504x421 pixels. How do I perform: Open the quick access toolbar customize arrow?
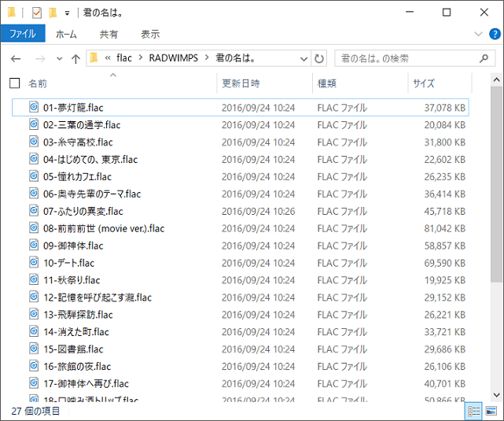coord(67,13)
